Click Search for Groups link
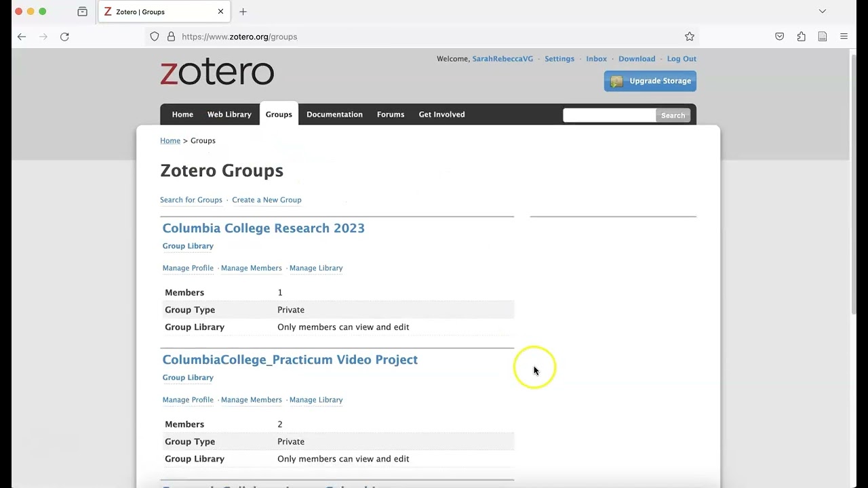This screenshot has width=868, height=488. [x=191, y=200]
